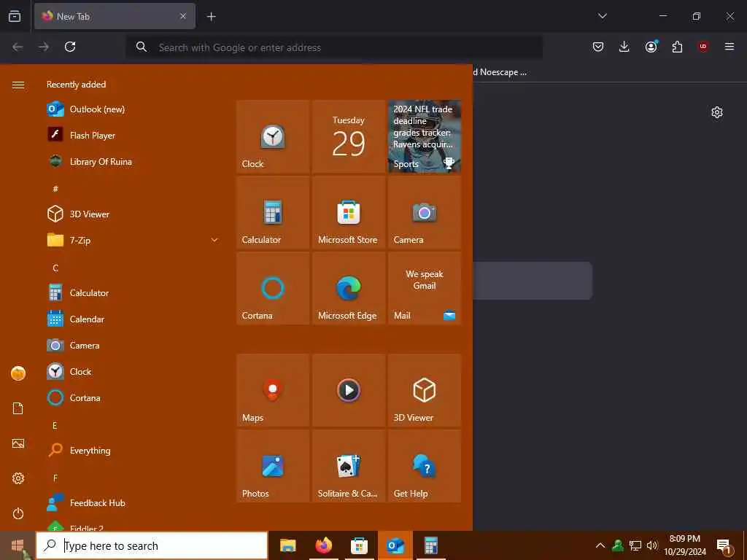This screenshot has height=560, width=747.
Task: Open the network icon in the tray
Action: pyautogui.click(x=635, y=545)
